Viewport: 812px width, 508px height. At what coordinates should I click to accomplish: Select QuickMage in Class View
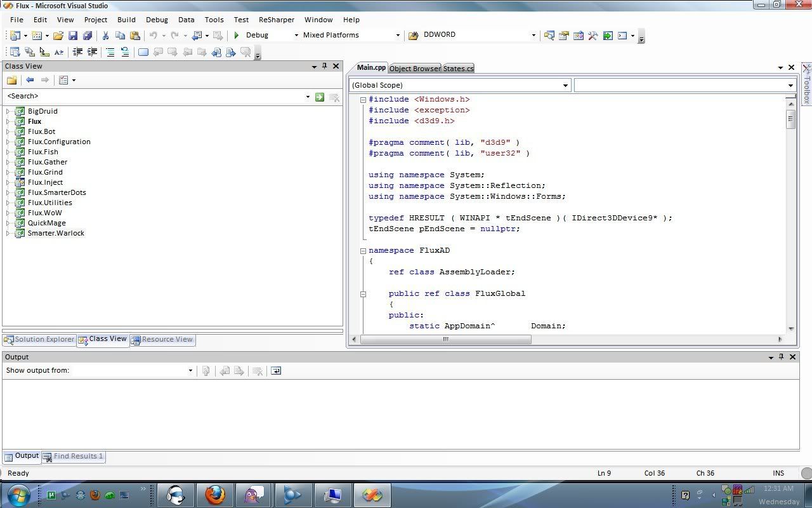[x=46, y=223]
